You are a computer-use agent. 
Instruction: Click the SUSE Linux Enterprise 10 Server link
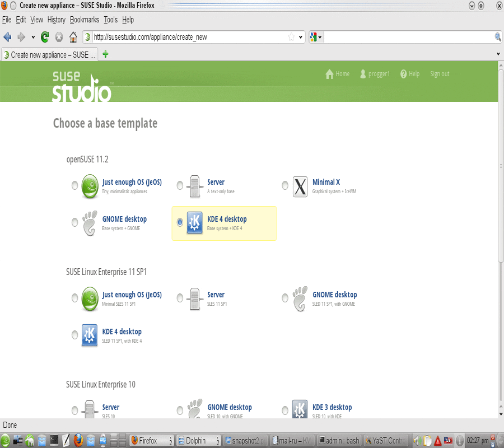110,407
